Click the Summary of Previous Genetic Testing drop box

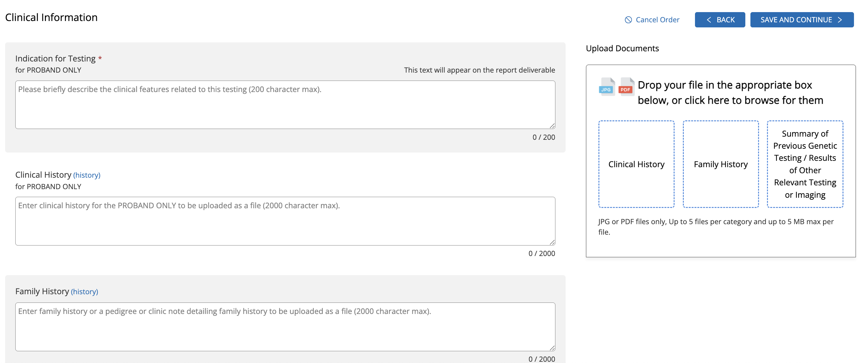click(805, 164)
